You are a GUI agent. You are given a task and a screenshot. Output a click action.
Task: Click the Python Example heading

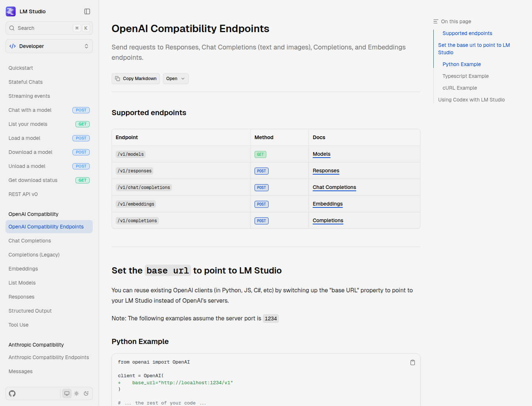(x=140, y=341)
